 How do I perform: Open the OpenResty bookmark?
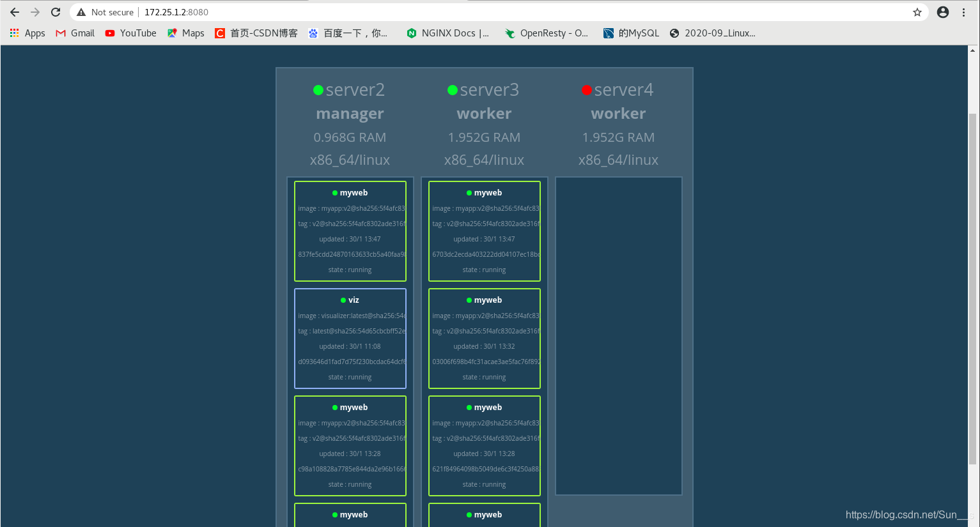point(547,33)
